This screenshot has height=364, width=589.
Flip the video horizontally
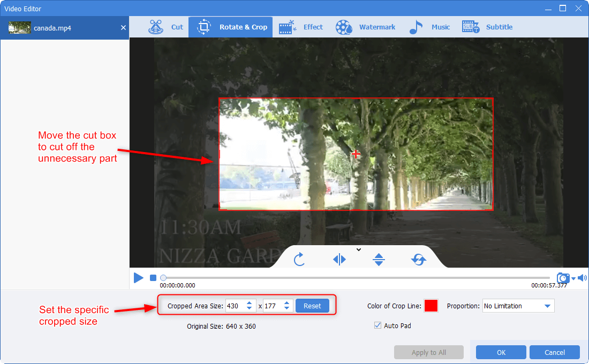pyautogui.click(x=339, y=259)
